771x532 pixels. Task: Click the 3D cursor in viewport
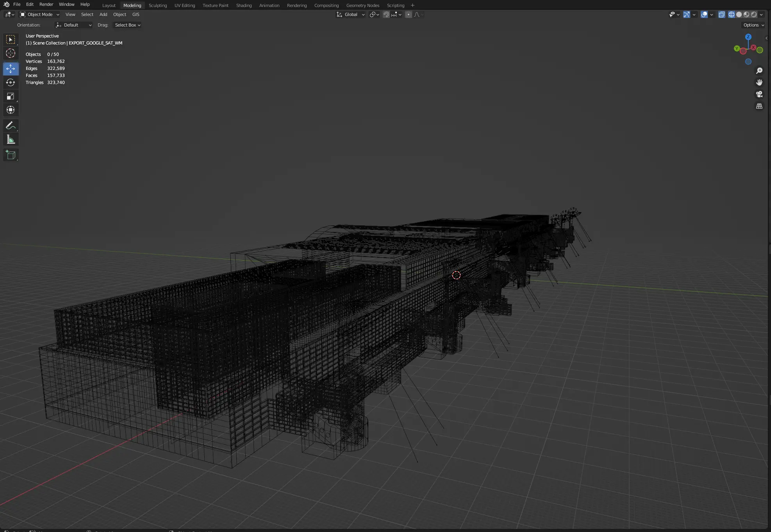(456, 275)
